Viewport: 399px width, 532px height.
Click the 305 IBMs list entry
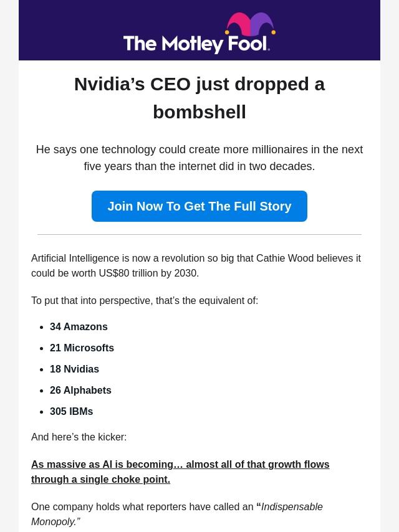click(x=71, y=411)
